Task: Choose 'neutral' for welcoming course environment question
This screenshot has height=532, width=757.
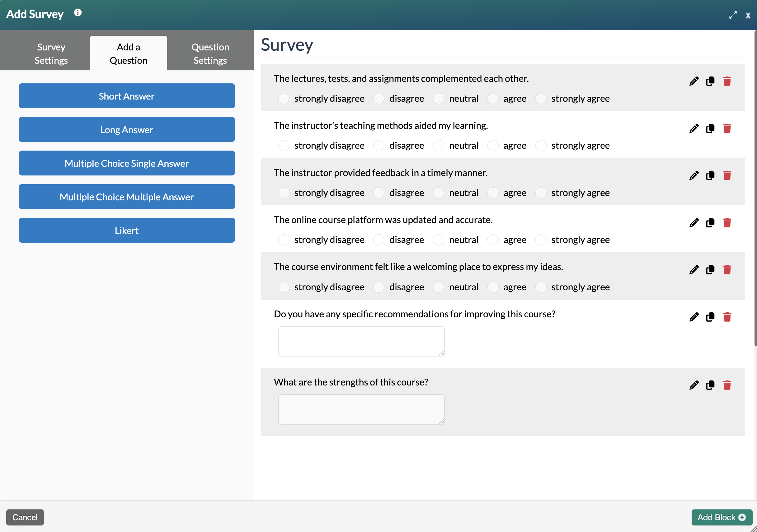Action: [x=438, y=287]
